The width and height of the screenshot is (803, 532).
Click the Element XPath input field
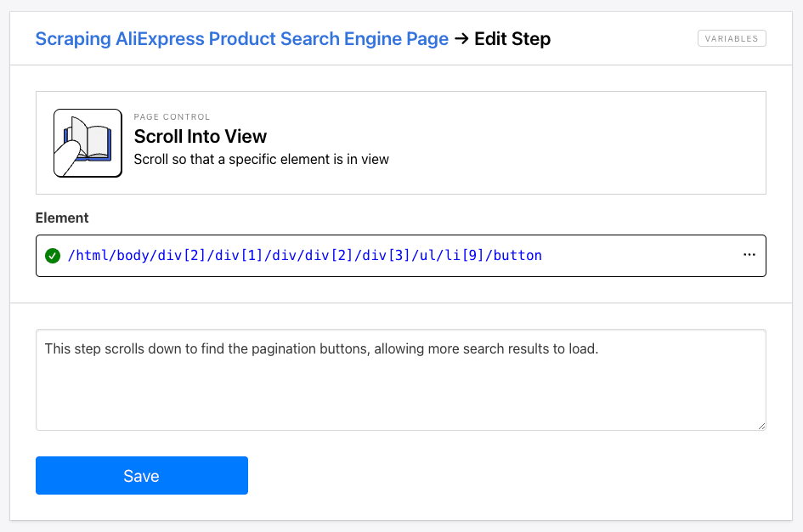pyautogui.click(x=400, y=256)
